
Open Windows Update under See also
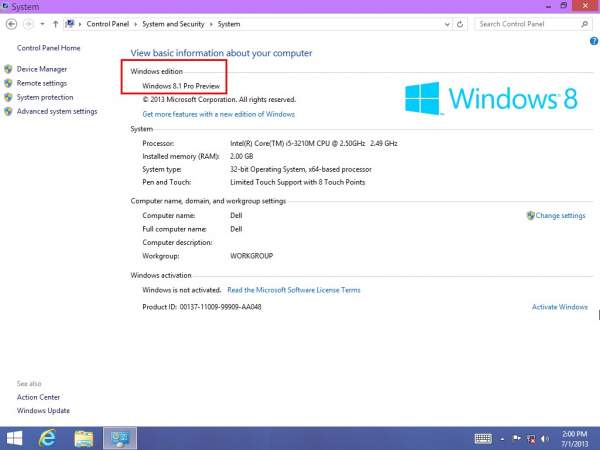coord(43,411)
